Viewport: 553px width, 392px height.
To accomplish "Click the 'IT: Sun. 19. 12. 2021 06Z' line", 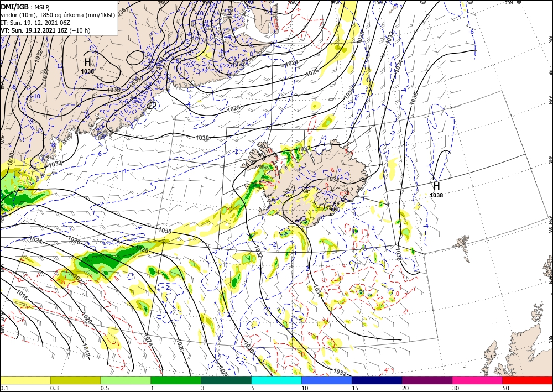I will tap(35, 23).
